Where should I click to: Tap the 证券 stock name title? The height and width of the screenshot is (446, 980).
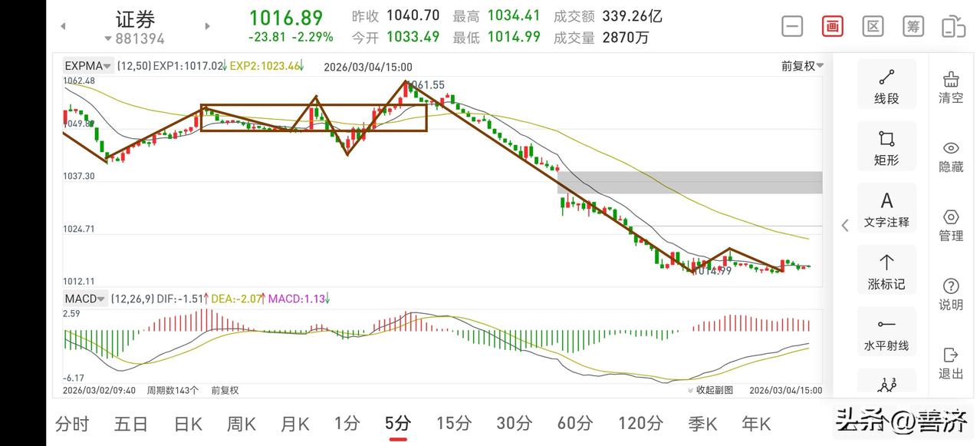tap(135, 18)
